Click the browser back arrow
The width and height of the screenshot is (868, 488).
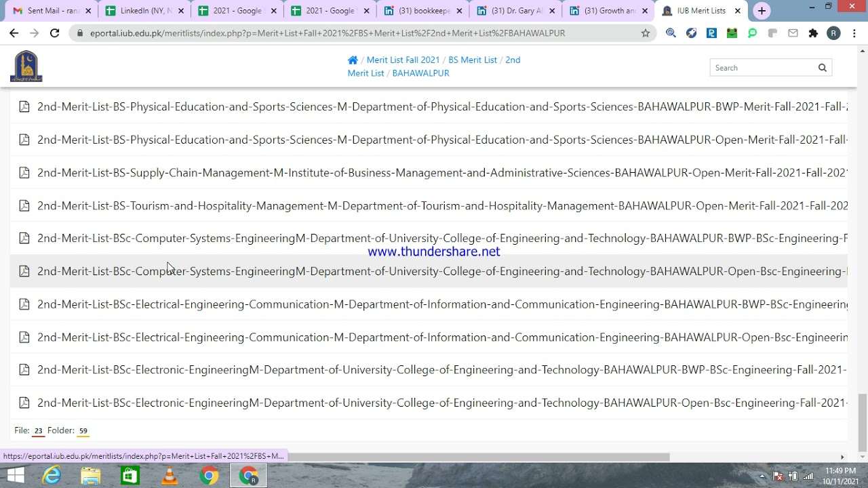coord(14,33)
